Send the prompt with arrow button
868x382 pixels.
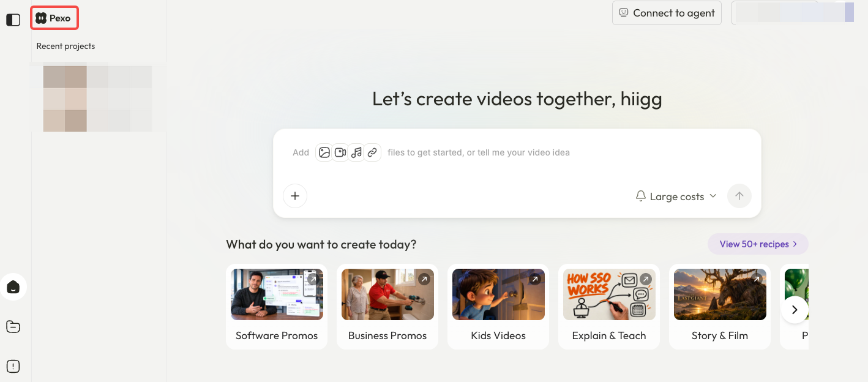pos(739,196)
